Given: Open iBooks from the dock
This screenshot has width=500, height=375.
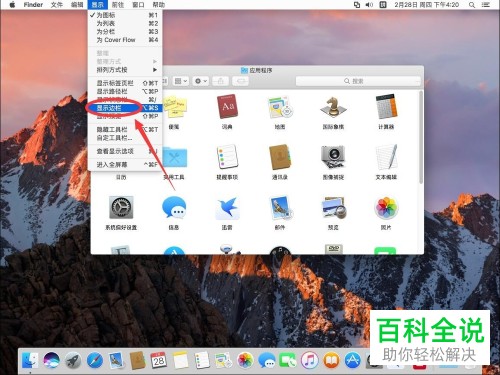Looking at the screenshot, I should click(331, 361).
